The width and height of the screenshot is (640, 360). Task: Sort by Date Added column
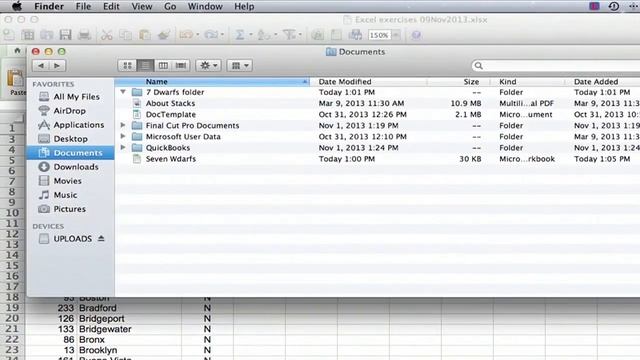[603, 82]
